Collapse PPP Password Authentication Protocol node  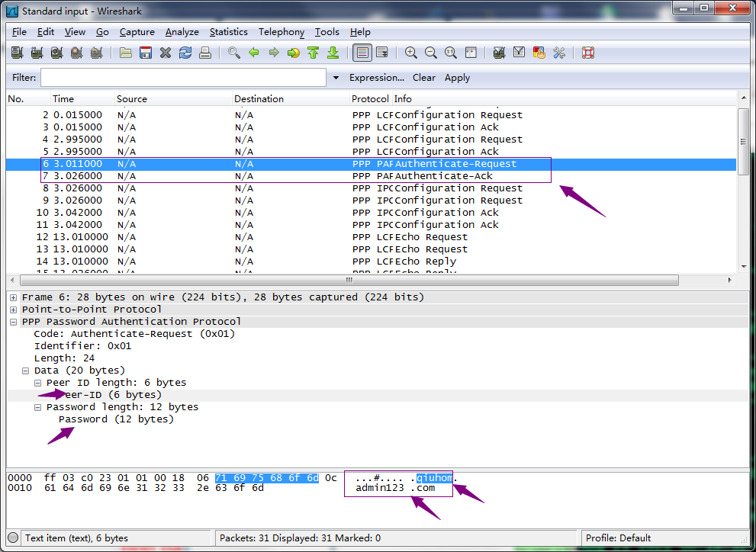pyautogui.click(x=14, y=322)
